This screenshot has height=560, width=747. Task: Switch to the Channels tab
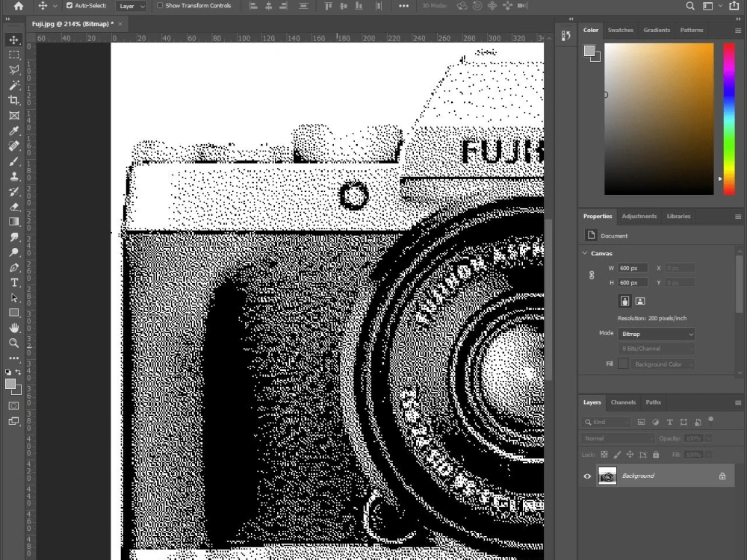623,402
